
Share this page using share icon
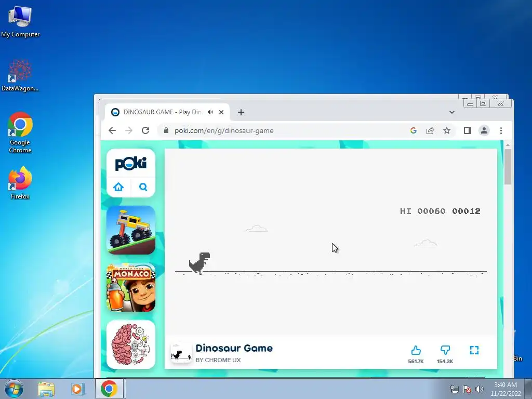click(430, 130)
